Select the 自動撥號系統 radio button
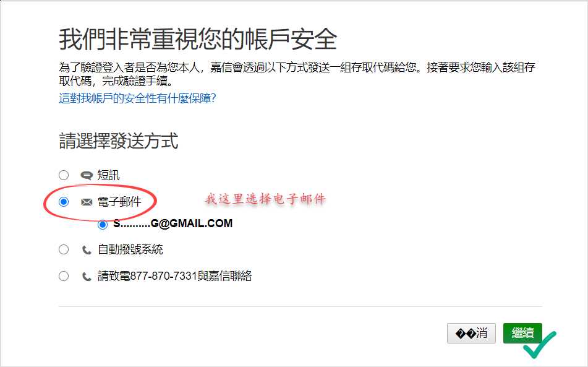 coord(64,249)
